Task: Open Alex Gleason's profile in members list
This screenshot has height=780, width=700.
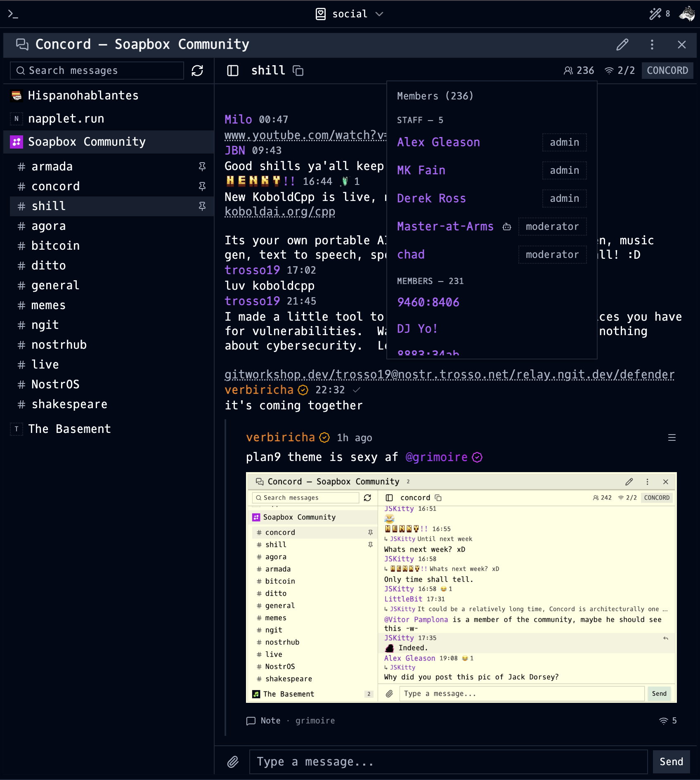Action: pyautogui.click(x=438, y=142)
